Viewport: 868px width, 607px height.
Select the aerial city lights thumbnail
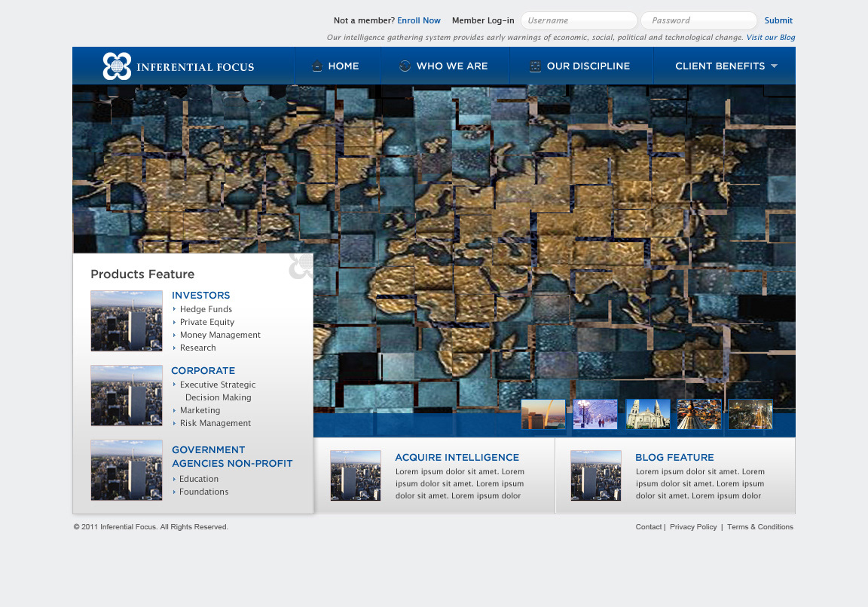coord(699,414)
